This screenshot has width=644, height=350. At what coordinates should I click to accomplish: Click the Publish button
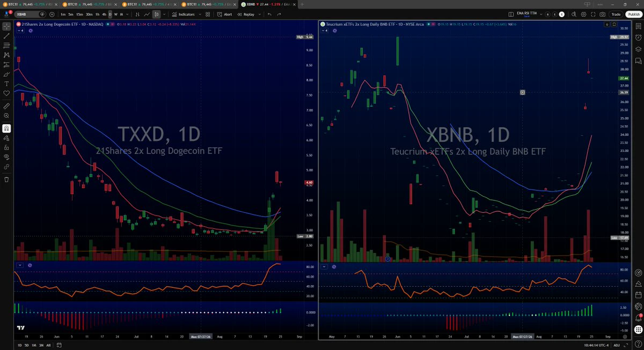pos(633,14)
